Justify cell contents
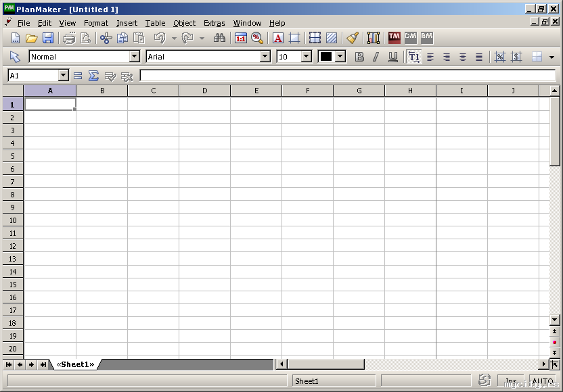Screen dimensions: 563x392 [479, 57]
